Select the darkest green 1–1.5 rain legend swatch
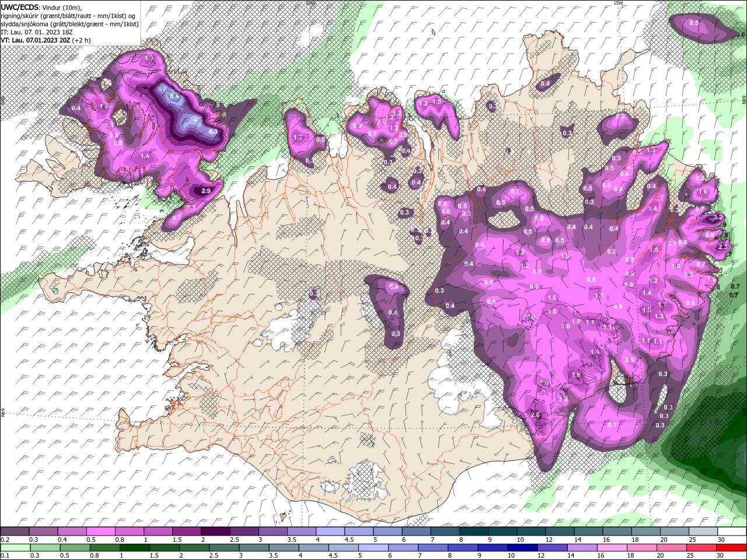This screenshot has width=747, height=560. 134,548
